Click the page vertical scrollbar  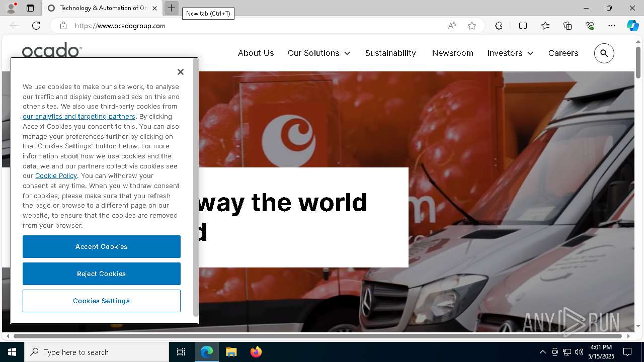tap(638, 63)
